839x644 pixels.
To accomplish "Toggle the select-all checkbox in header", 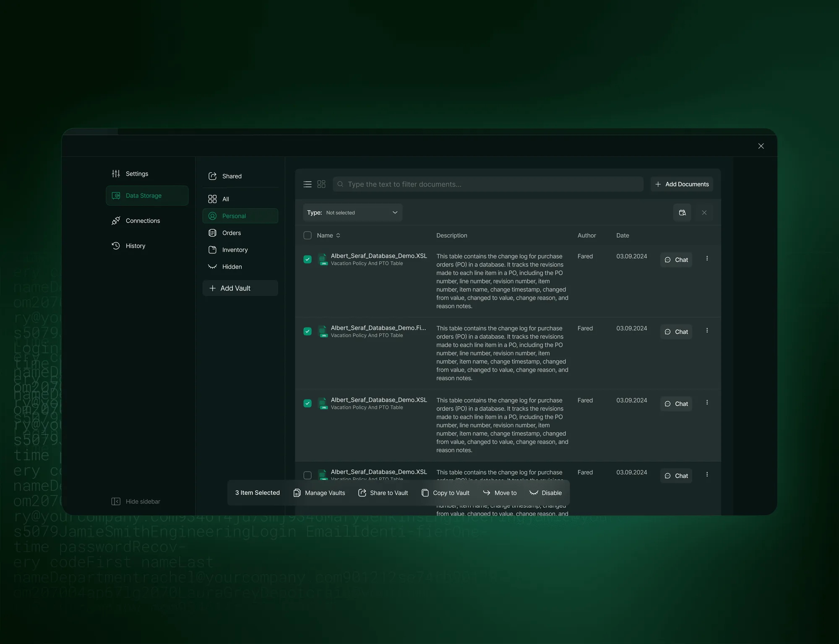I will point(307,235).
